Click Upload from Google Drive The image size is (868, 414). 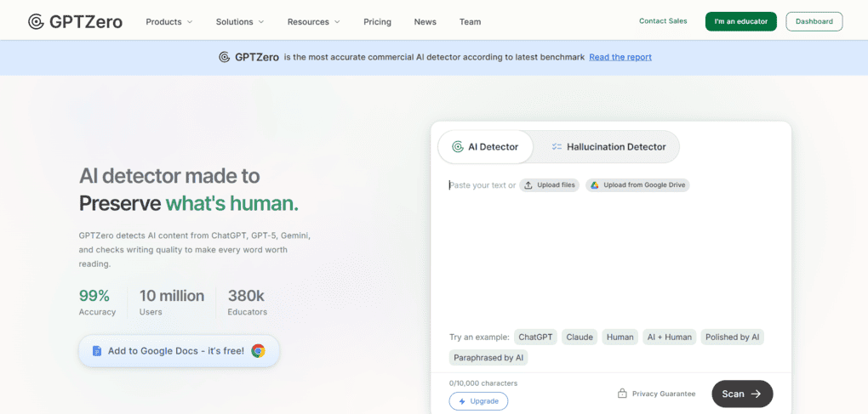(637, 185)
